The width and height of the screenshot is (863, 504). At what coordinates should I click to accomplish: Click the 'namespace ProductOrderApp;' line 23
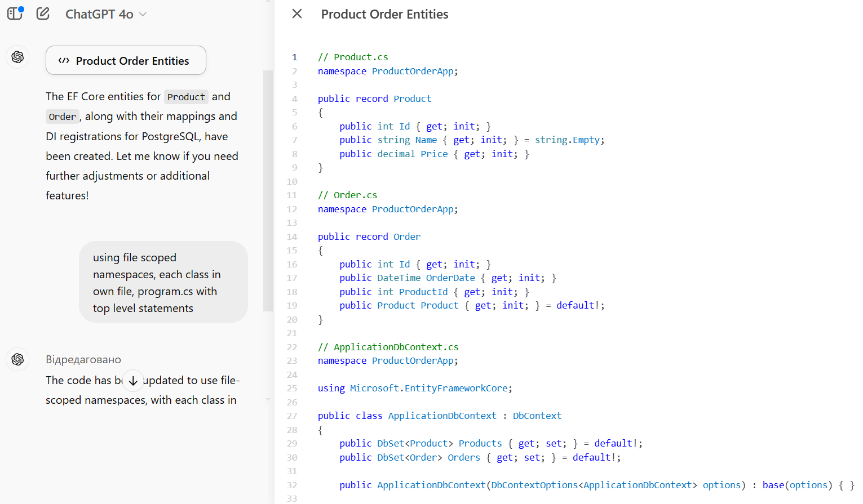tap(388, 360)
